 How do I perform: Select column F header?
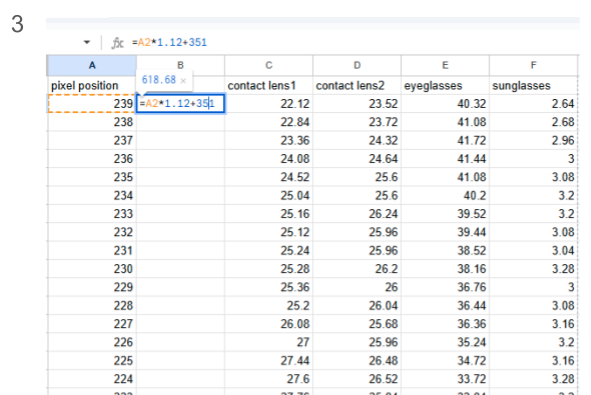[x=533, y=65]
